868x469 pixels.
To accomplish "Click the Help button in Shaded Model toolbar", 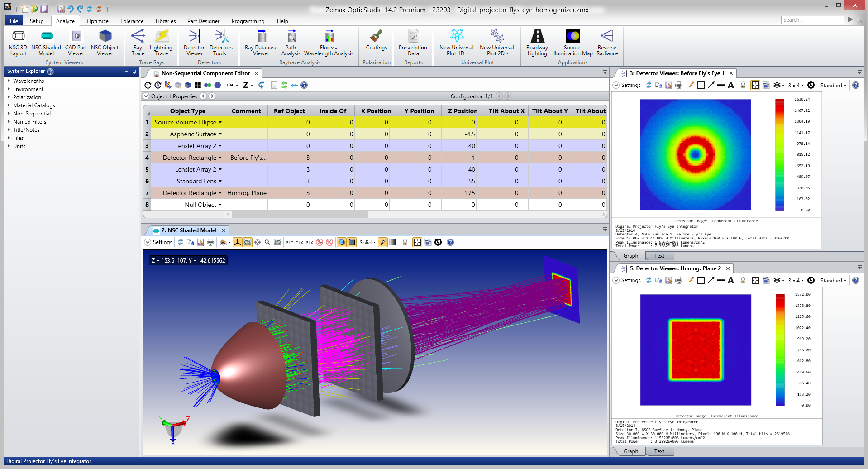I will pos(450,242).
